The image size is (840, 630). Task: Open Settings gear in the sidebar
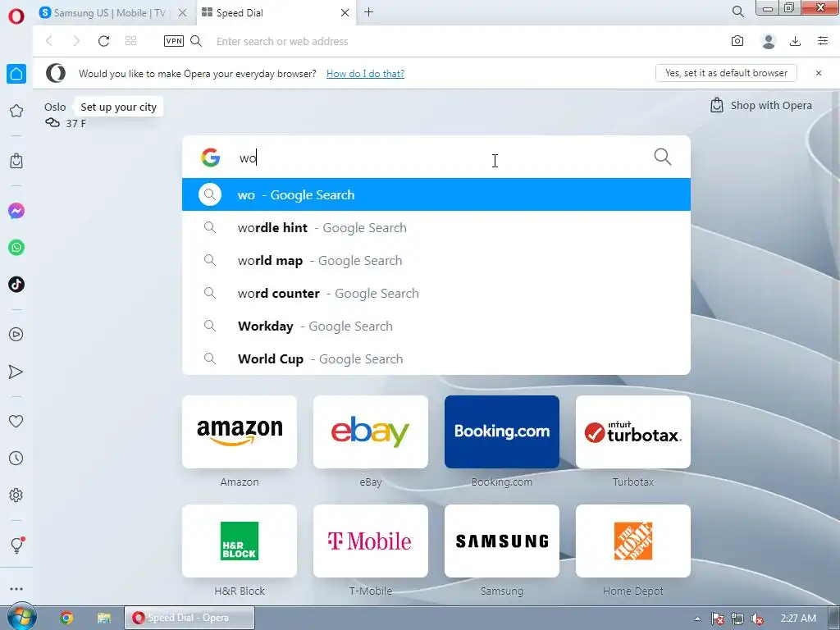pos(16,495)
